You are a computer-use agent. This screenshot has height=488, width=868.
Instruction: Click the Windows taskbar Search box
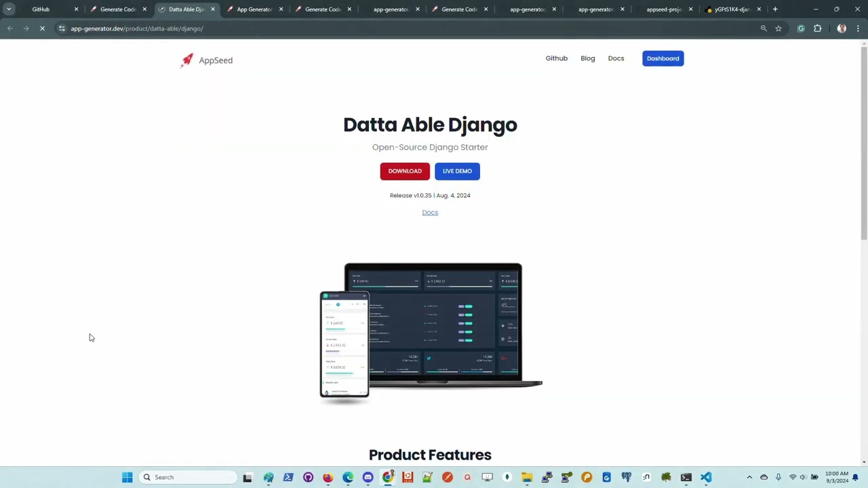[187, 477]
